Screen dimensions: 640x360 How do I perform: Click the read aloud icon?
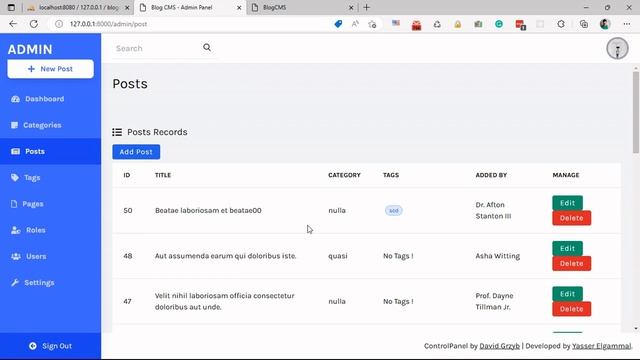click(x=355, y=24)
